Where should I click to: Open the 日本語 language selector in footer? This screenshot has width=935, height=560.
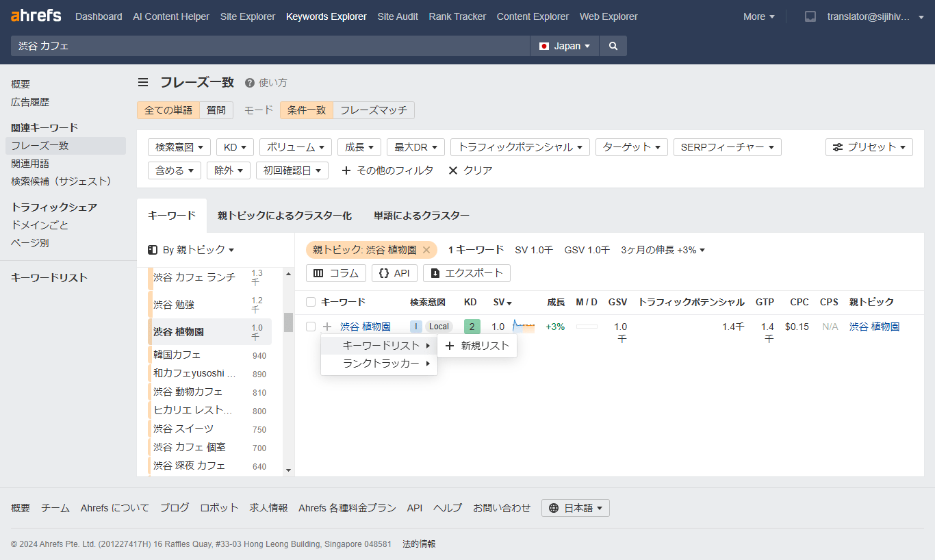575,508
